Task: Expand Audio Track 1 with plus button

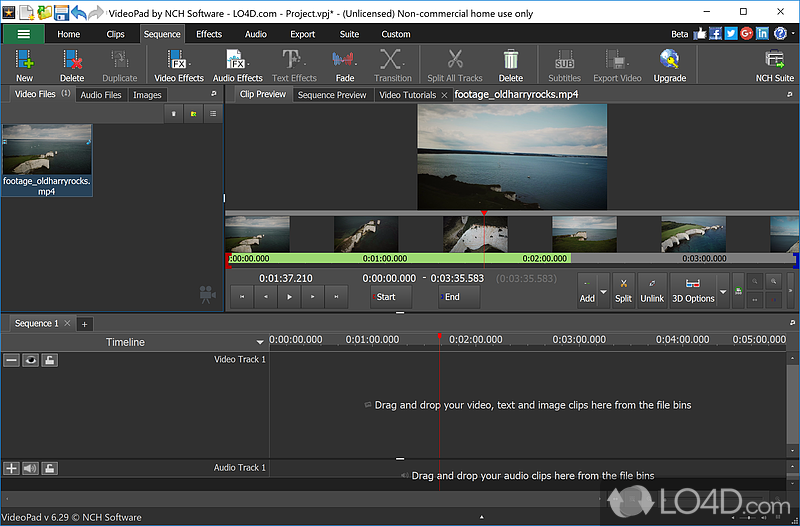Action: coord(11,468)
